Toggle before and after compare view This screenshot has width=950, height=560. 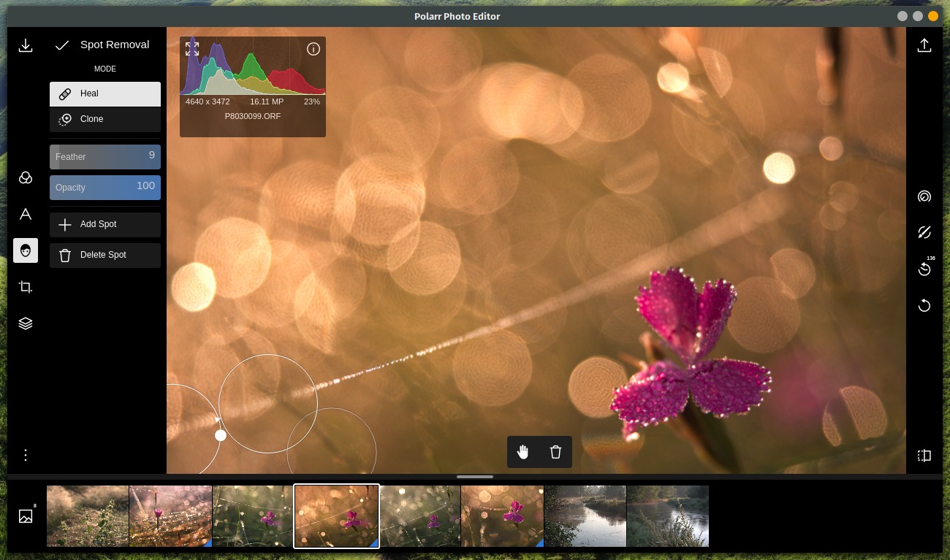pos(924,456)
